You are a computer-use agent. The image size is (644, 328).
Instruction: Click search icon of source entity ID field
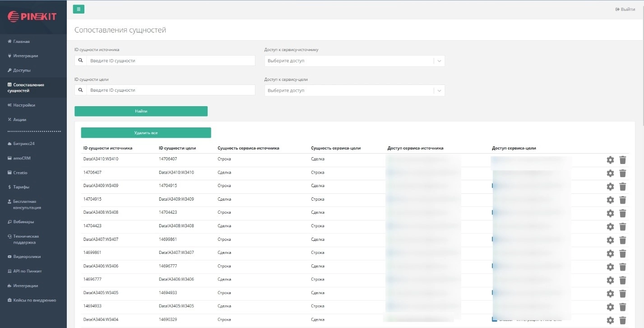80,61
